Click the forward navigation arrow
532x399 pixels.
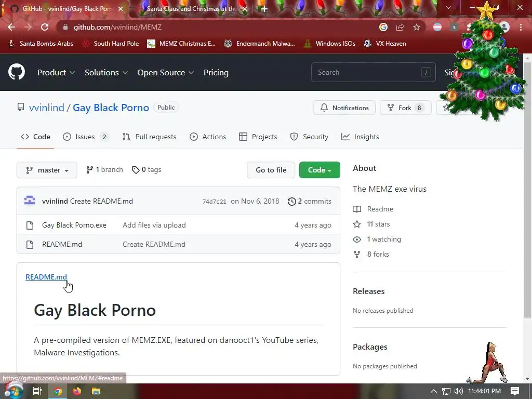28,27
